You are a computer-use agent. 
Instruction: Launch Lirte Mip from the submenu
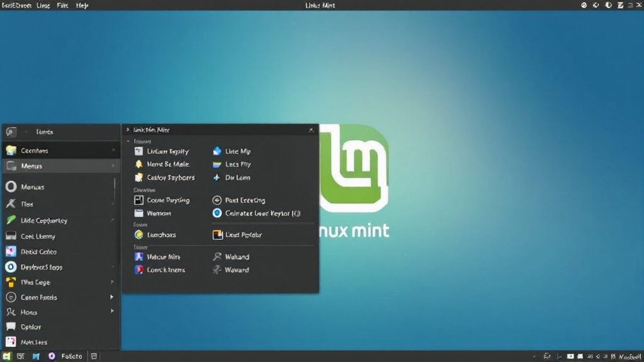231,151
